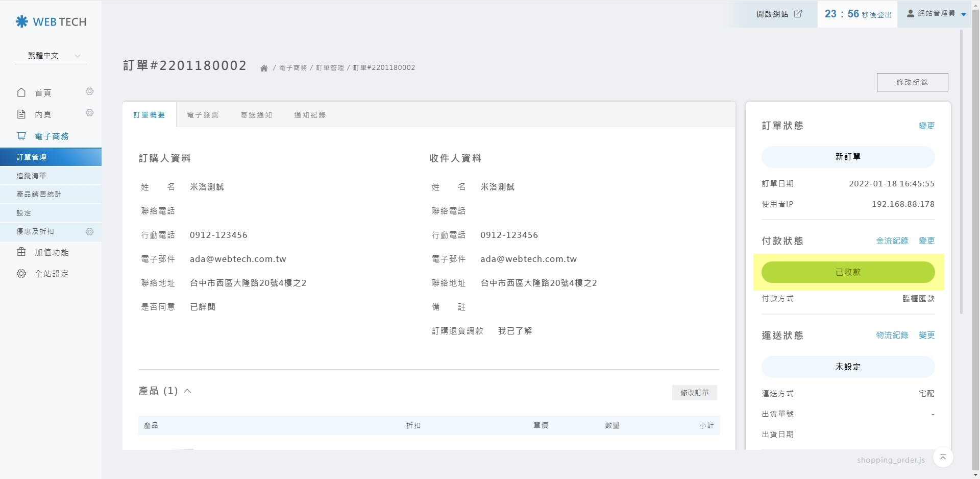
Task: Open settings gear next to 首頁
Action: tap(90, 91)
